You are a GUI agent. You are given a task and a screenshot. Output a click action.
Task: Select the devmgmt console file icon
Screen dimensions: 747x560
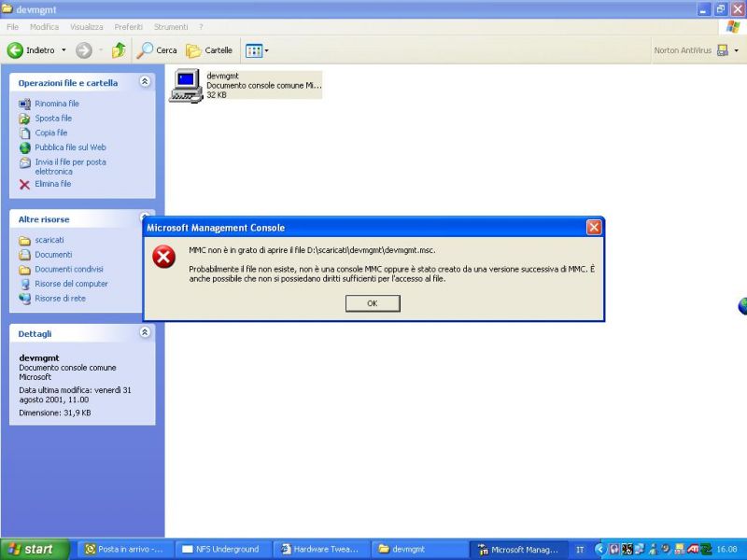click(x=186, y=85)
